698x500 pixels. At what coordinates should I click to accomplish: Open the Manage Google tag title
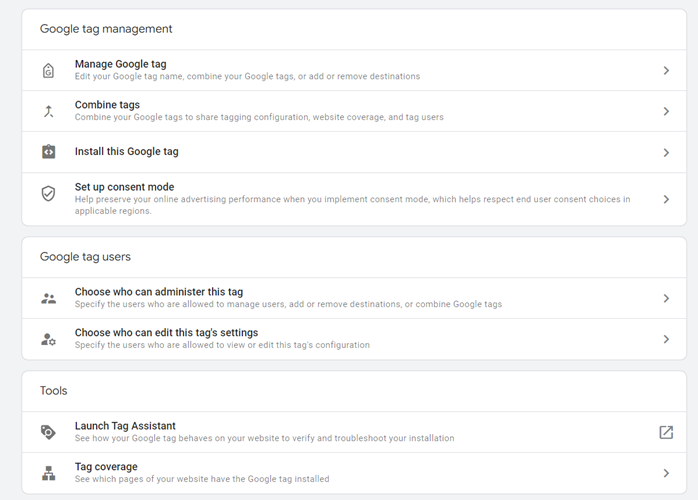click(x=121, y=64)
